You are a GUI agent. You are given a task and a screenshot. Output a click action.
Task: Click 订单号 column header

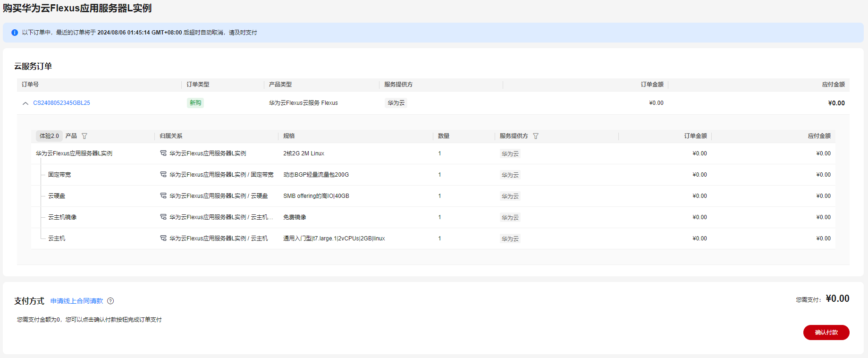30,85
